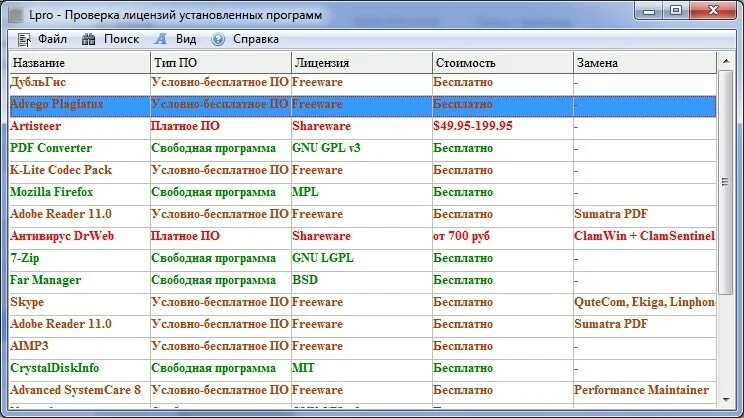Screen dimensions: 744x418
Task: Select the Антивирус DrWeb row name
Action: (62, 236)
